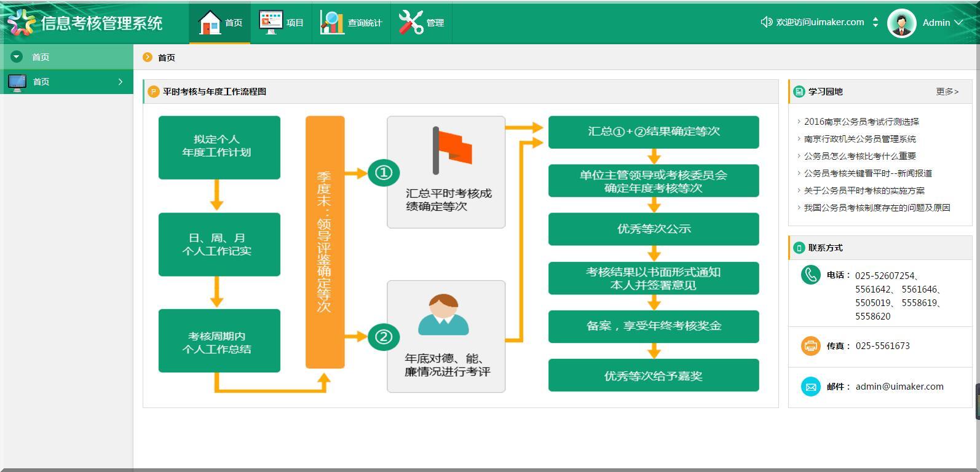Click the orange fax printer icon
The height and width of the screenshot is (472, 980).
tap(810, 346)
